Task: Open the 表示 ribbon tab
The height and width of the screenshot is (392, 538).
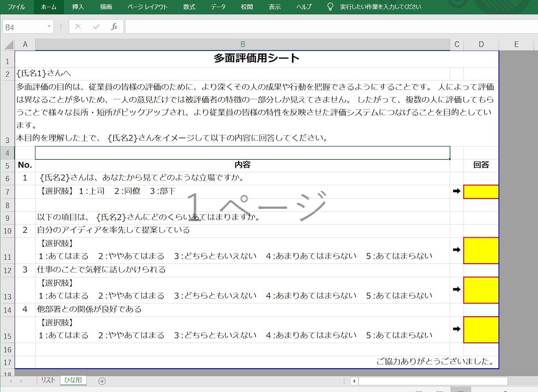Action: (275, 7)
